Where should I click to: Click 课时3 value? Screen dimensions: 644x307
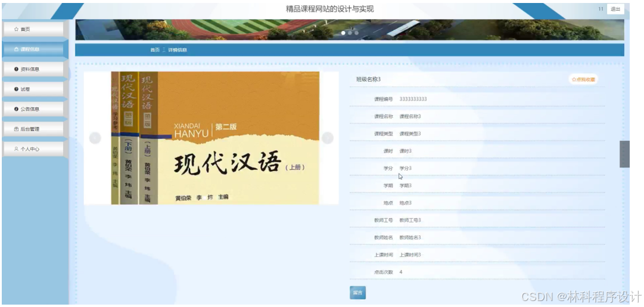(406, 151)
